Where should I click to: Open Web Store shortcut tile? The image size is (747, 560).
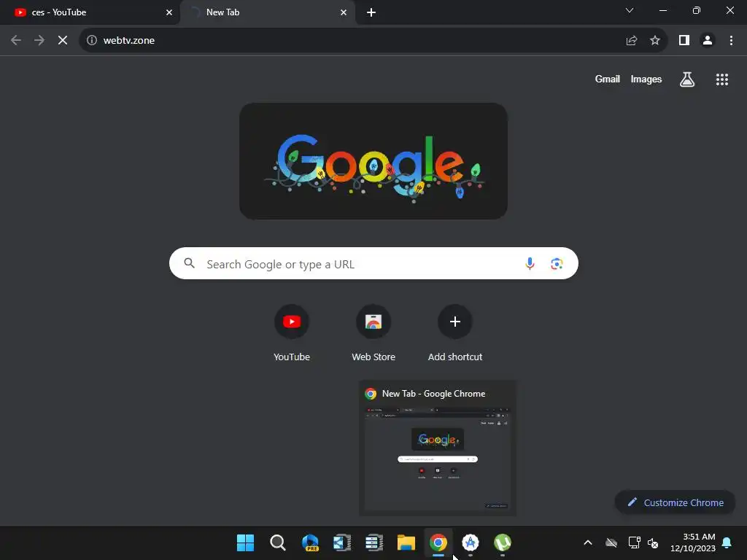[373, 333]
